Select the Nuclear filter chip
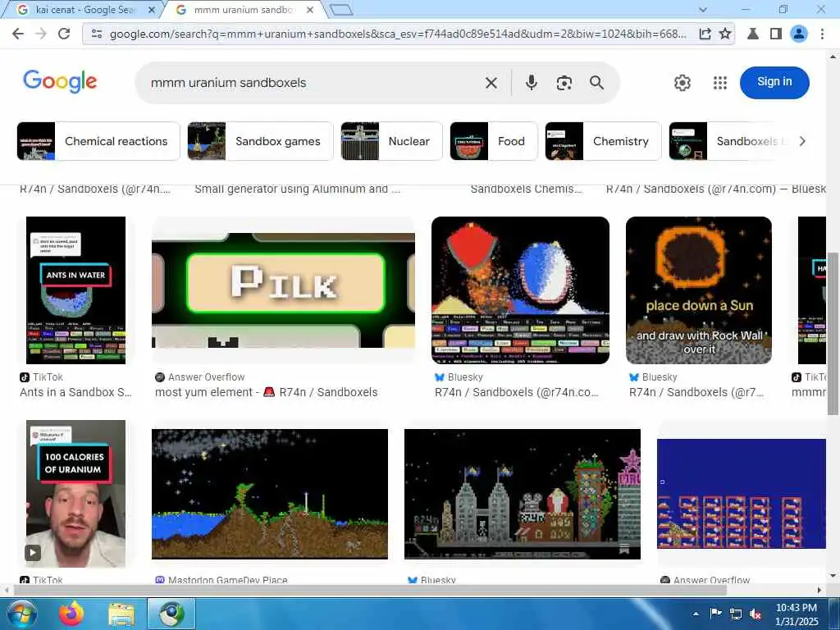840x630 pixels. pyautogui.click(x=391, y=141)
